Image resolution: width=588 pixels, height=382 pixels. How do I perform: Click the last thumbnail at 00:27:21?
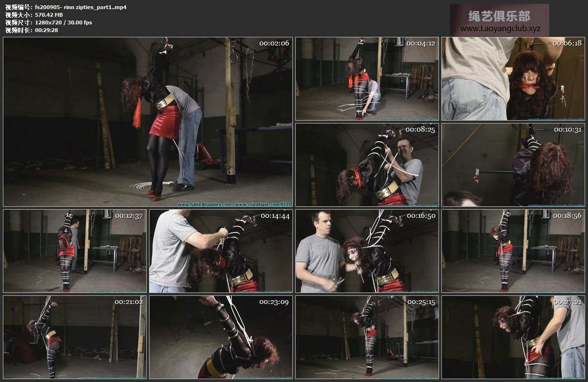point(513,337)
